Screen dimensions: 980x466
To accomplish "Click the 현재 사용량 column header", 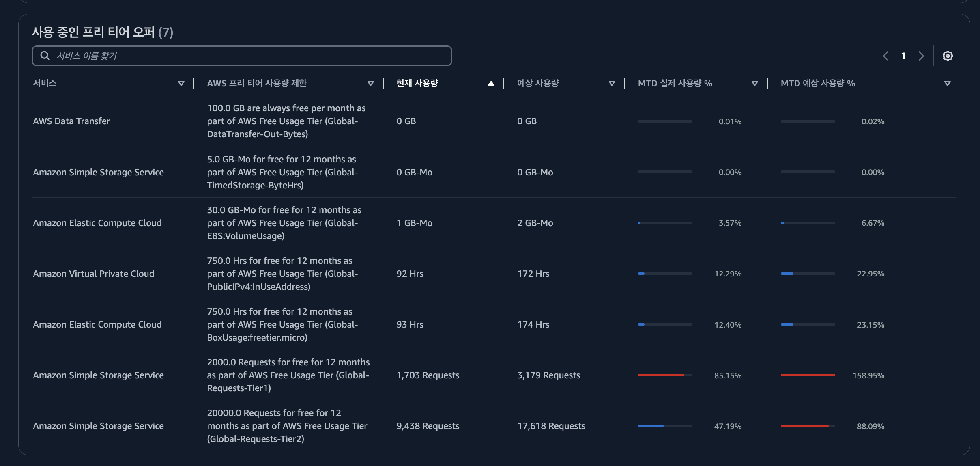I will click(417, 83).
